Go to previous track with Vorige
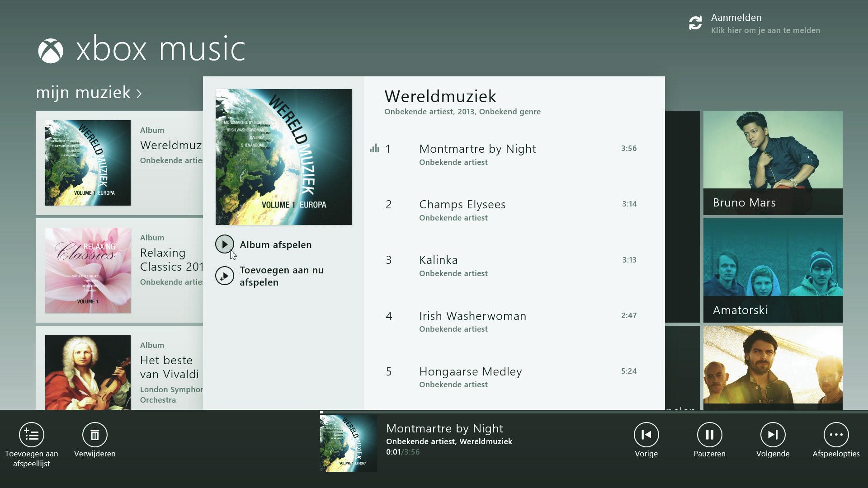The image size is (868, 488). (x=646, y=435)
